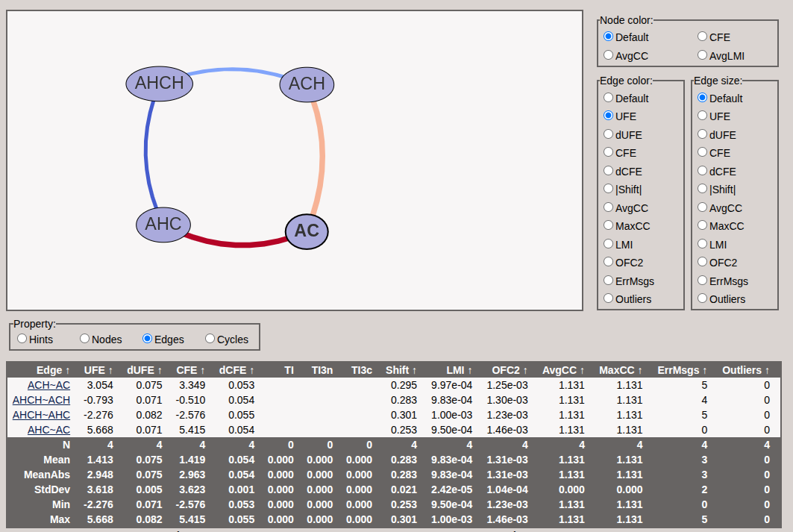793x532 pixels.
Task: Set edge color to |Shift|
Action: 609,189
